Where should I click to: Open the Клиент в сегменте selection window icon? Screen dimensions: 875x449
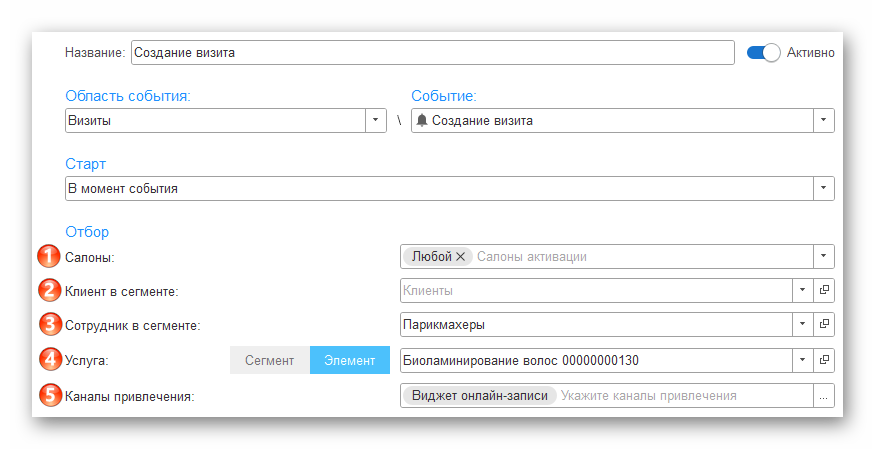[x=825, y=291]
